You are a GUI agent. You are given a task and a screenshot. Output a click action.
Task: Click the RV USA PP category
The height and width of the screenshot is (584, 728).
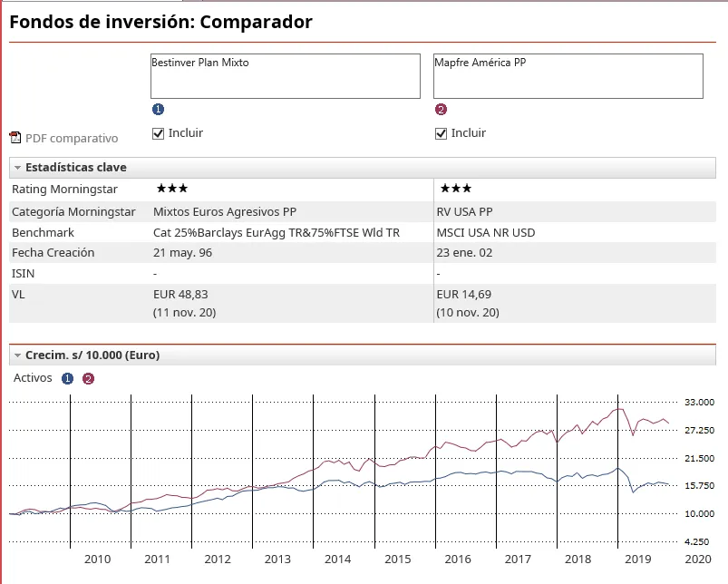pyautogui.click(x=465, y=211)
